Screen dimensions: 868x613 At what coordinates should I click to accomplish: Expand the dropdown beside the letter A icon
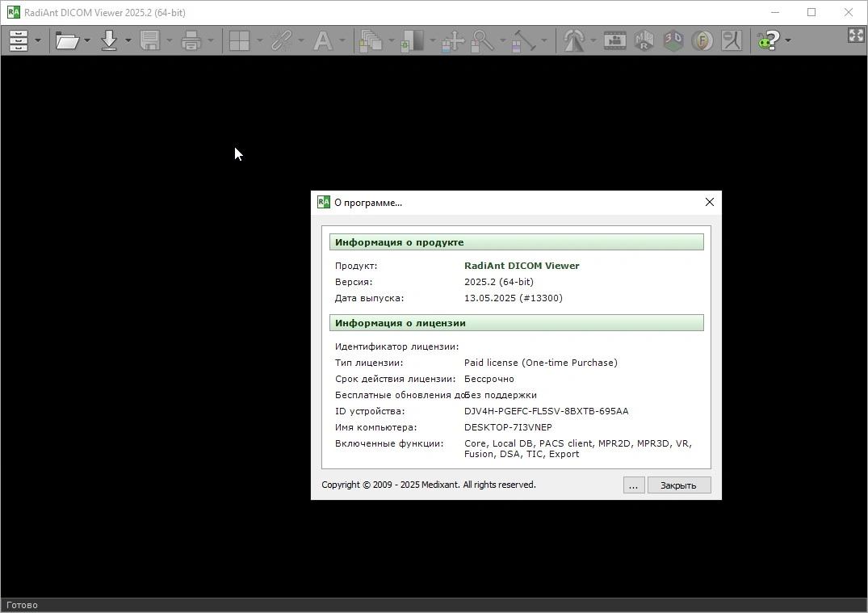click(x=342, y=40)
